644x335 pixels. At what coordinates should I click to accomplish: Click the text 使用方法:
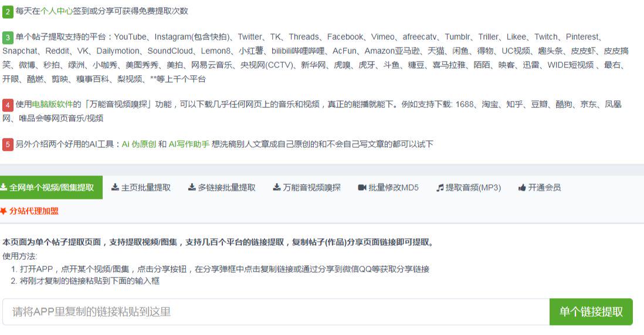pyautogui.click(x=20, y=256)
